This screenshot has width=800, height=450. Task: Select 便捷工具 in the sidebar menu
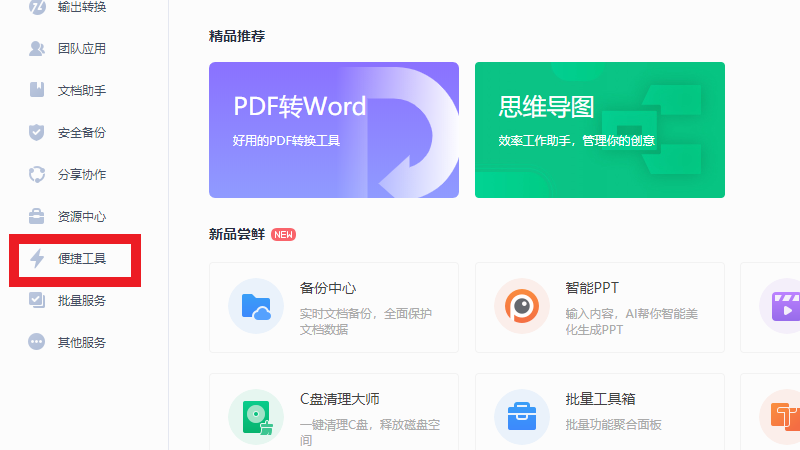[x=81, y=259]
